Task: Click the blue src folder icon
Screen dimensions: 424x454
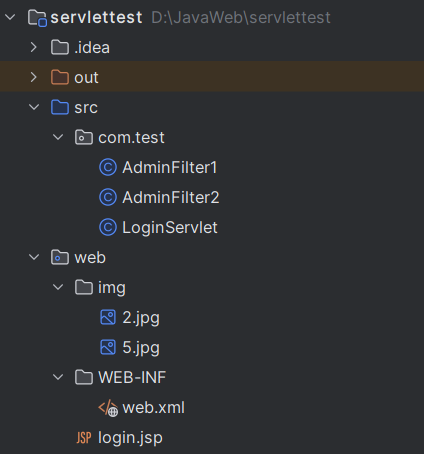Action: coord(60,107)
